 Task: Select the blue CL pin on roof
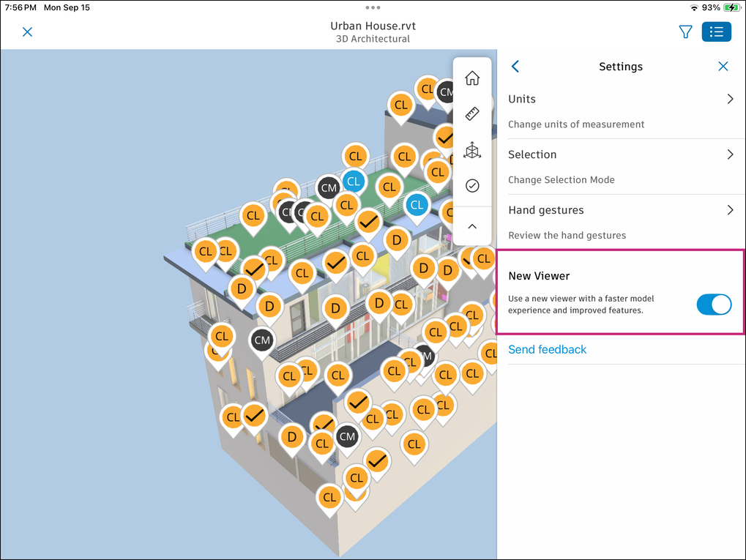[x=354, y=182]
